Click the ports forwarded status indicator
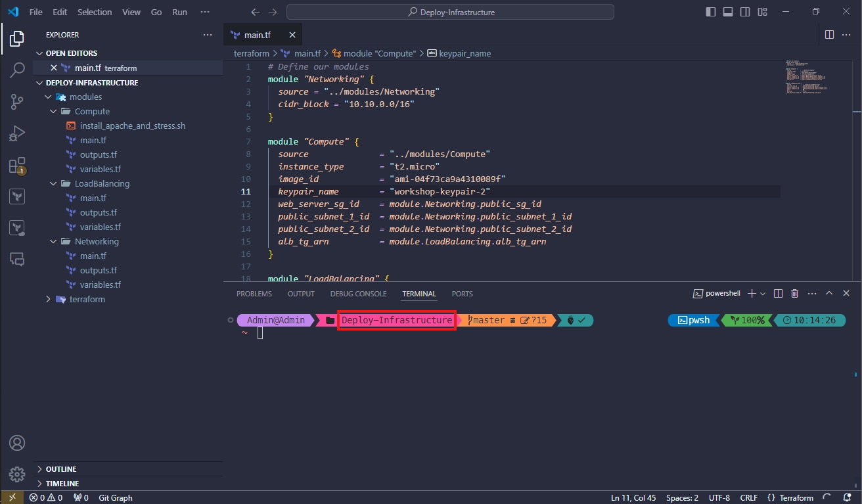 (x=81, y=497)
